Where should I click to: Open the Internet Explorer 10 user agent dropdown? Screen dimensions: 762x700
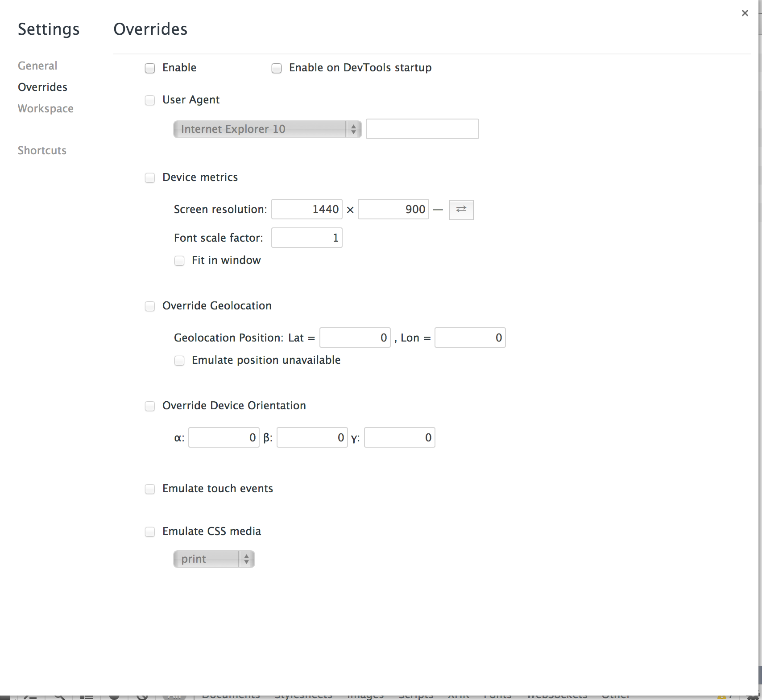[267, 129]
